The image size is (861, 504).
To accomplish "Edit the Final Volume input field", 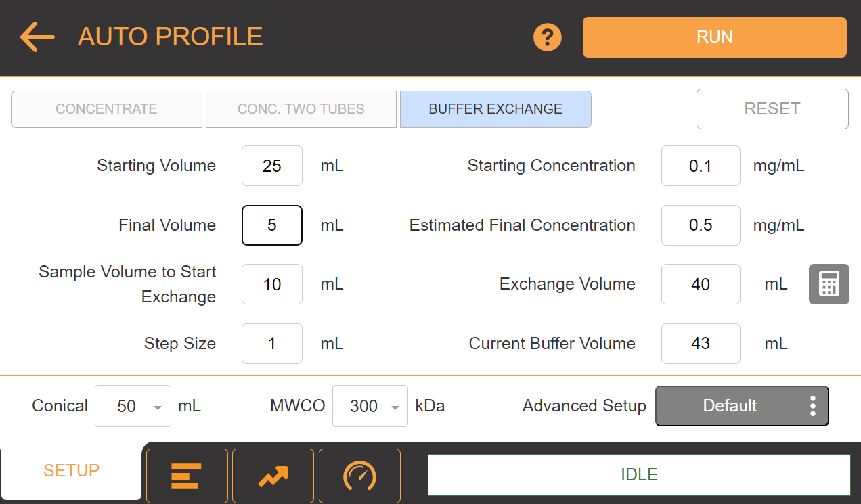I will coord(271,225).
